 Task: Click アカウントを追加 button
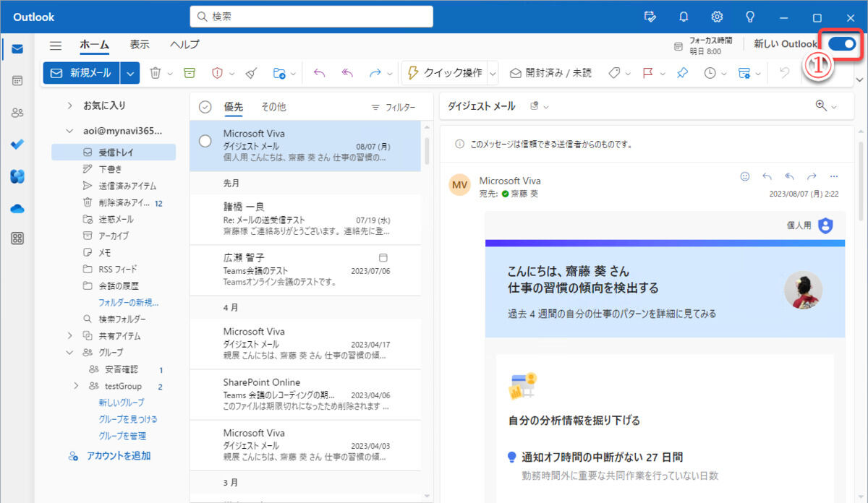point(110,456)
